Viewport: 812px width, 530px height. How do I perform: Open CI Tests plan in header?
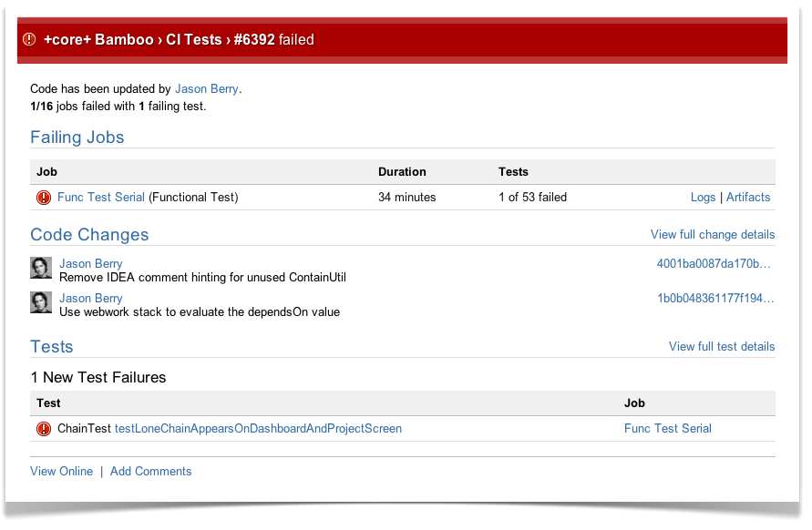194,39
